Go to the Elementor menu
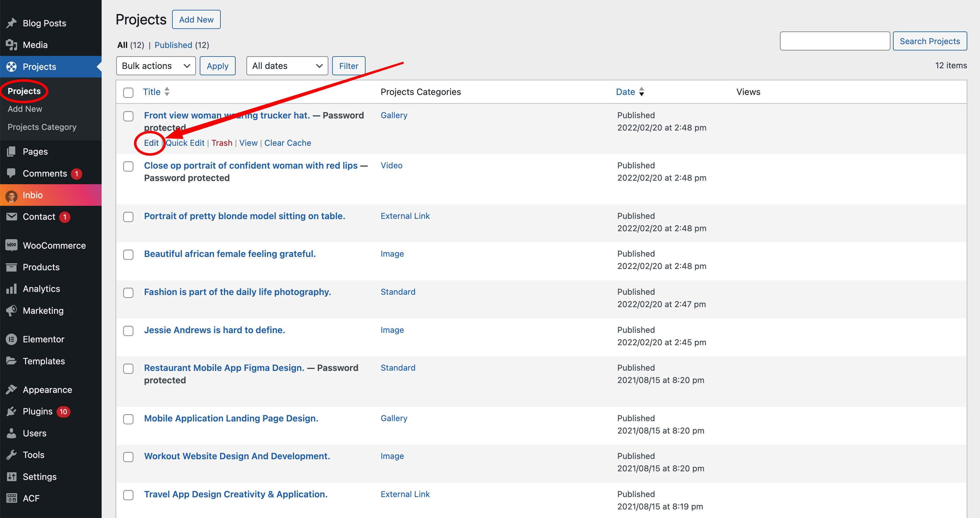Image resolution: width=980 pixels, height=518 pixels. point(50,339)
